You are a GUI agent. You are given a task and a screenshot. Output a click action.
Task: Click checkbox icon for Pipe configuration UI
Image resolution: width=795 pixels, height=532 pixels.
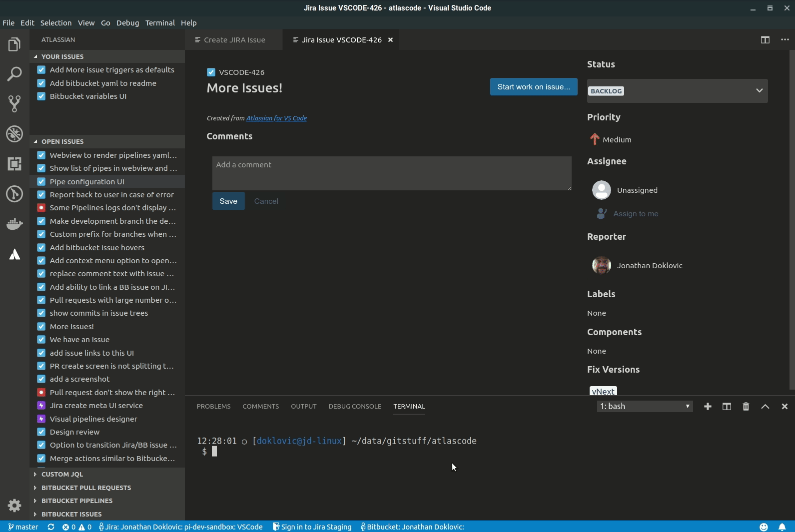click(41, 182)
